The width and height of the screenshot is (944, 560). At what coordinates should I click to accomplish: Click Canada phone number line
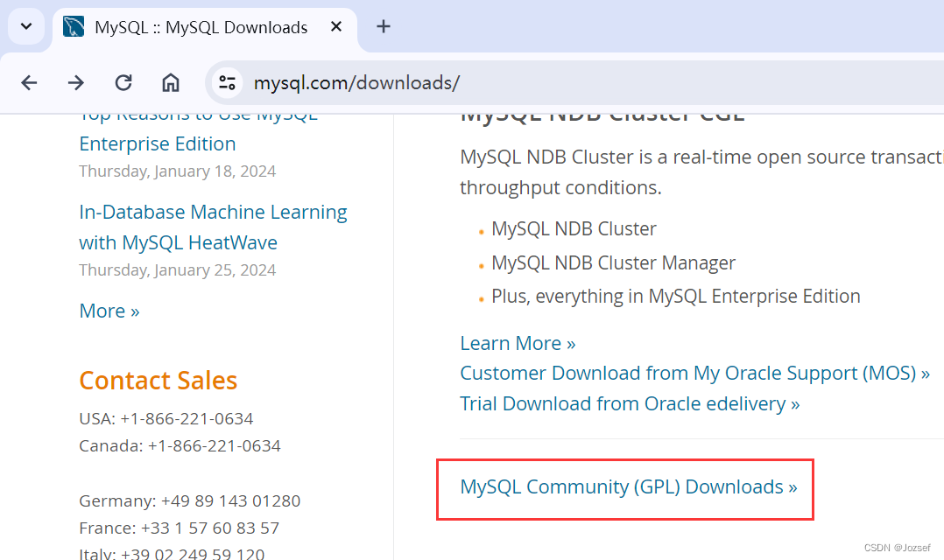point(180,445)
